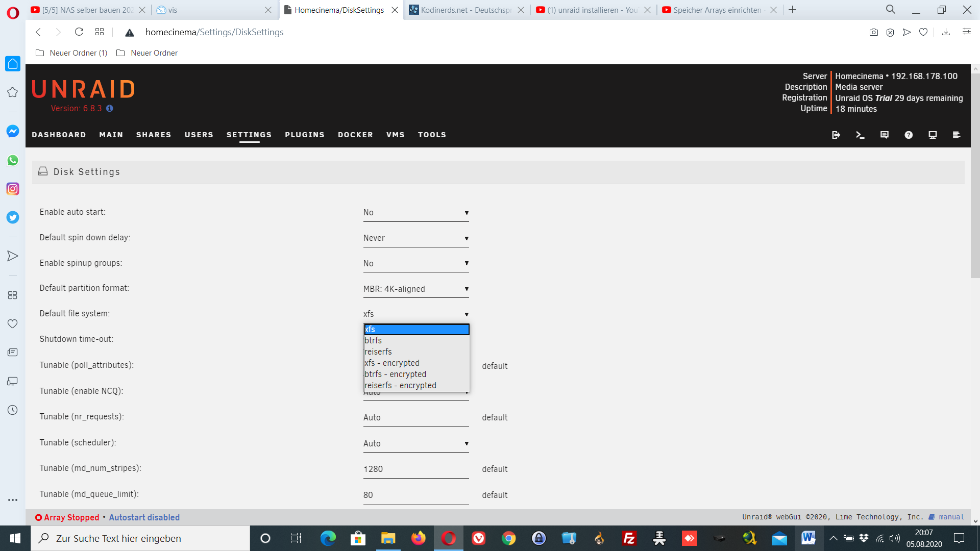Open the Default spin down delay dropdown

[x=416, y=238]
